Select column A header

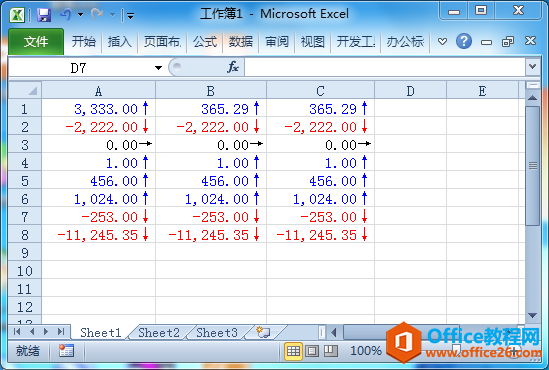pyautogui.click(x=98, y=91)
